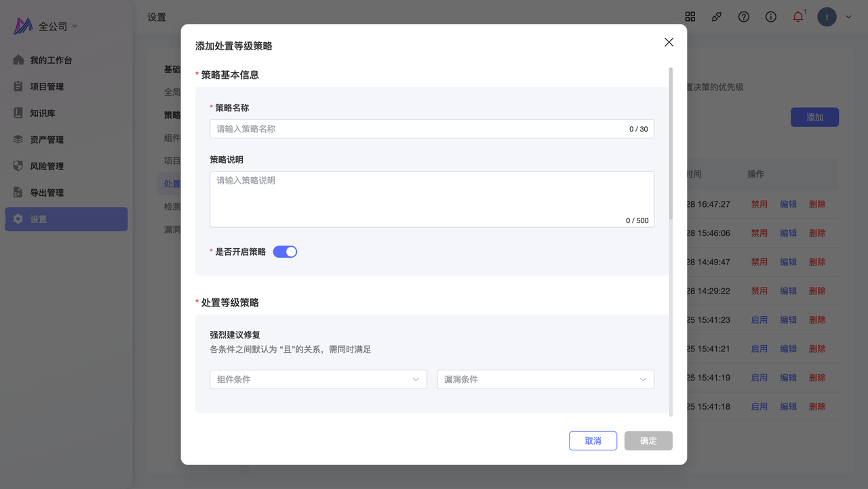868x489 pixels.
Task: Click the 我的工作台 home icon
Action: pyautogui.click(x=18, y=60)
